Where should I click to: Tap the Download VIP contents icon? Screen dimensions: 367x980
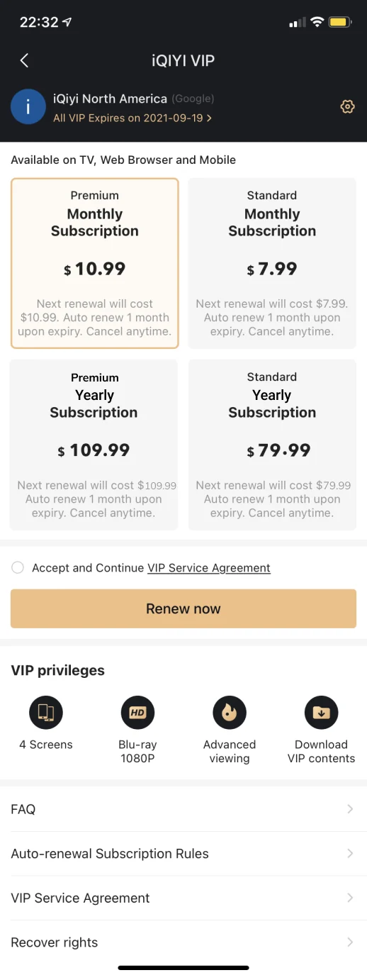coord(321,713)
